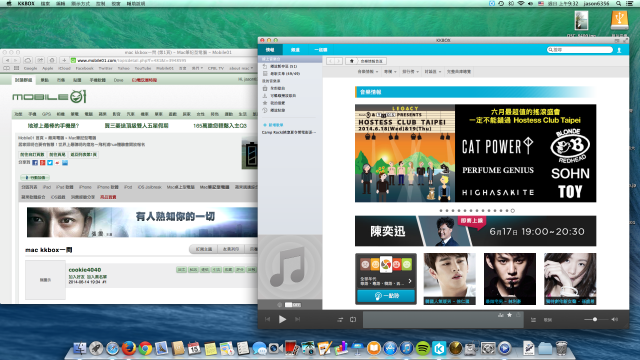Click Safari share button
The height and width of the screenshot is (360, 640).
(x=40, y=60)
